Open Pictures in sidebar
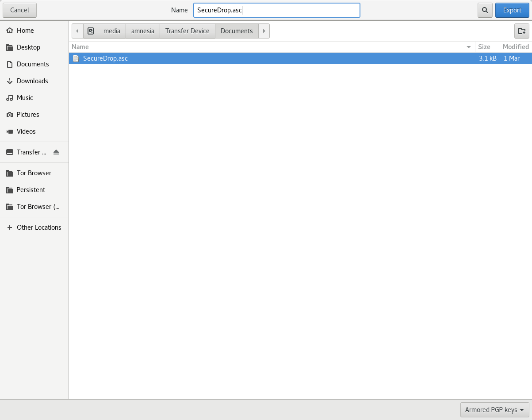The image size is (532, 420). (34, 115)
